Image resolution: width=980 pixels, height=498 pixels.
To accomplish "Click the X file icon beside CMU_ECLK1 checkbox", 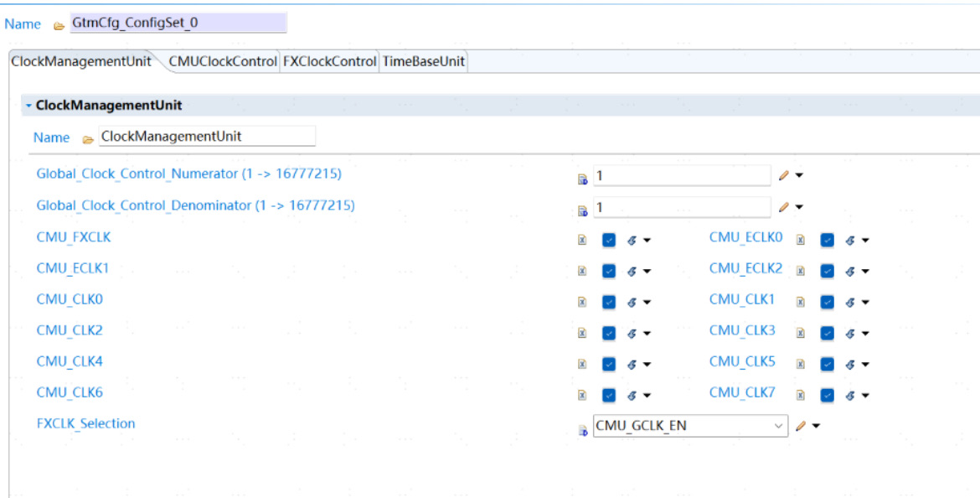I will click(582, 271).
